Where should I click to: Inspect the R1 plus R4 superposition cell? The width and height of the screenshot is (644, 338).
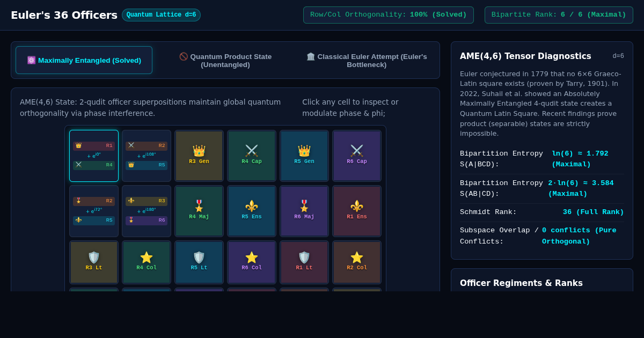click(x=94, y=156)
